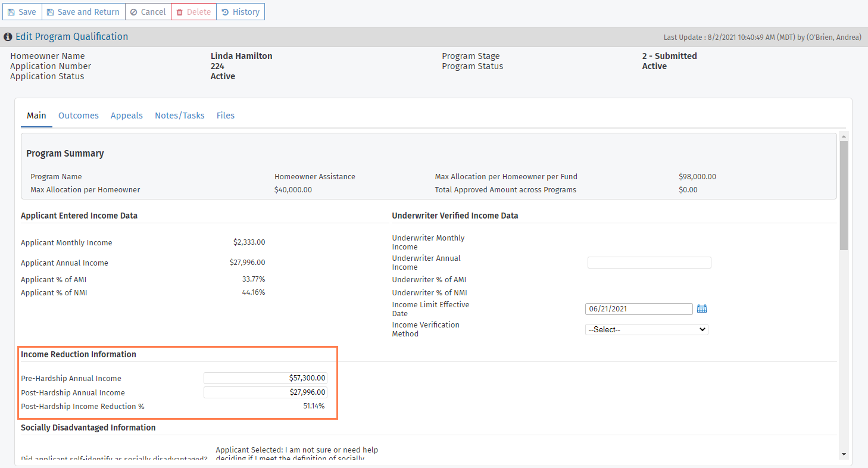
Task: Click the Delete button
Action: (x=193, y=12)
